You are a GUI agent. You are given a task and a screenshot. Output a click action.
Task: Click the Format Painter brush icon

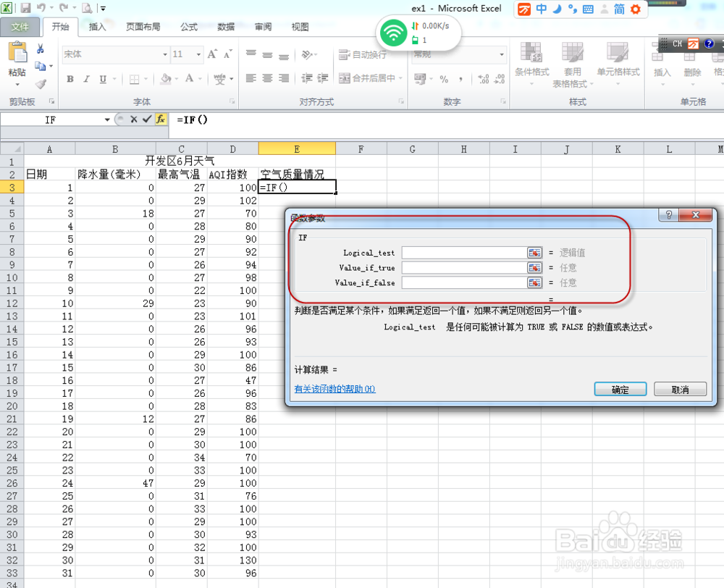(41, 83)
